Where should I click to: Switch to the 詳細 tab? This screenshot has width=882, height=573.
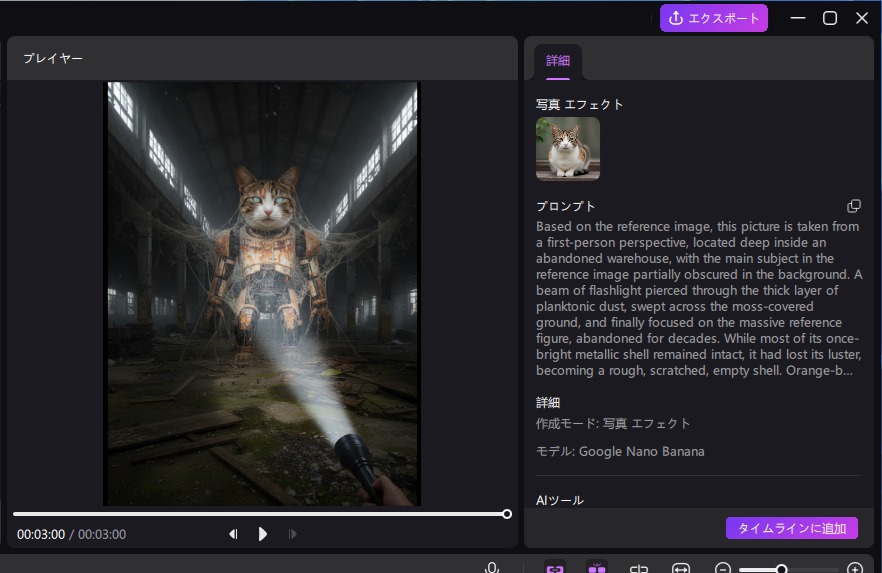[557, 61]
